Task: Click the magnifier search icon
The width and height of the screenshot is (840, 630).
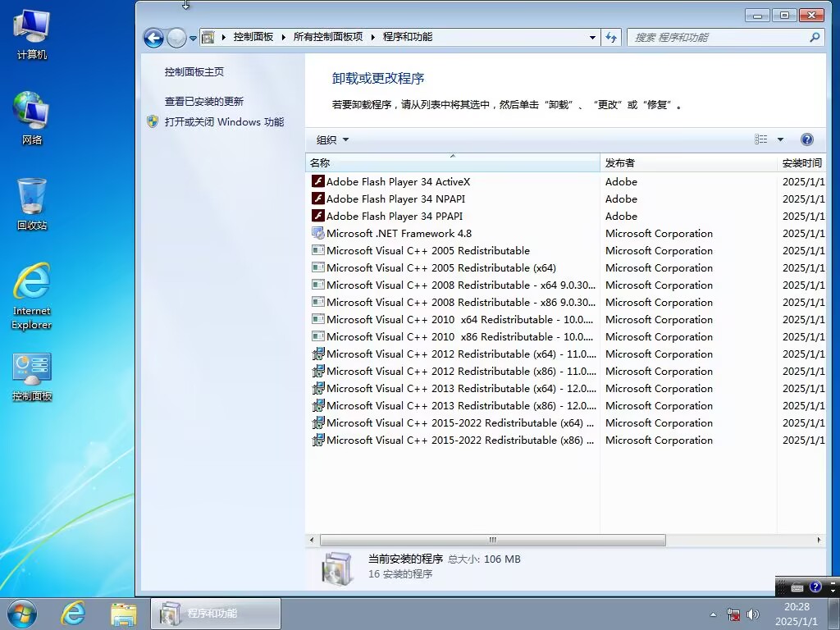Action: (x=815, y=37)
